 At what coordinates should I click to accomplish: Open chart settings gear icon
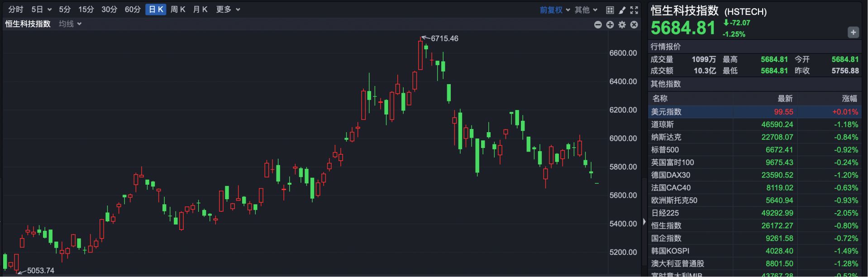pyautogui.click(x=622, y=24)
